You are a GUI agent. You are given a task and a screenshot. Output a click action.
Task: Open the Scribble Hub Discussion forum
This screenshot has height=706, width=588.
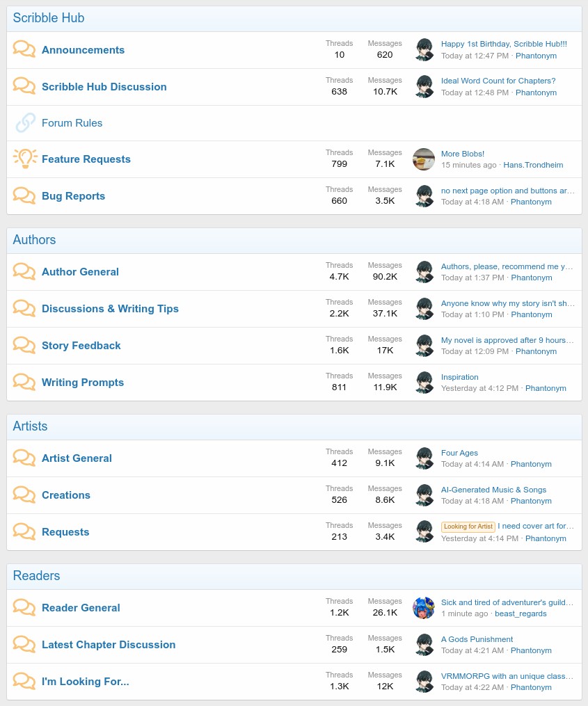(x=104, y=87)
